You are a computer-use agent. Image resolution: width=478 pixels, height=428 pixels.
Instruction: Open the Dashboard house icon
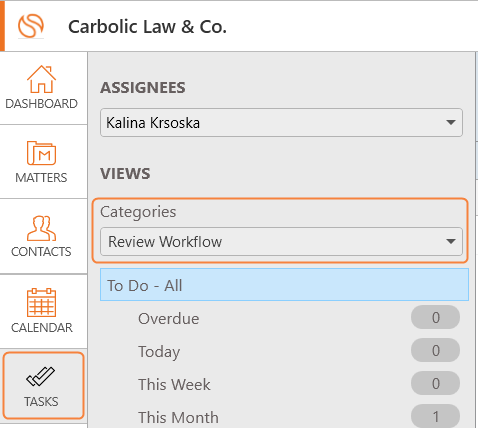41,79
